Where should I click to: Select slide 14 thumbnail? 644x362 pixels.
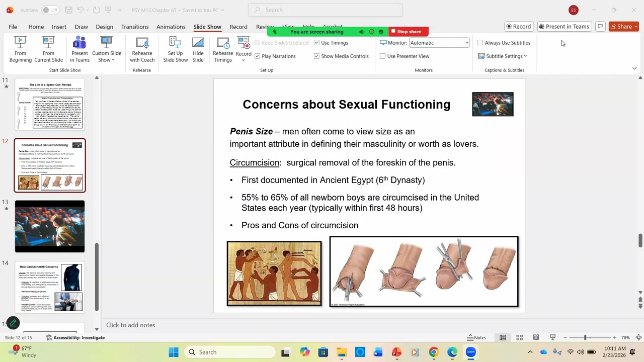click(50, 288)
